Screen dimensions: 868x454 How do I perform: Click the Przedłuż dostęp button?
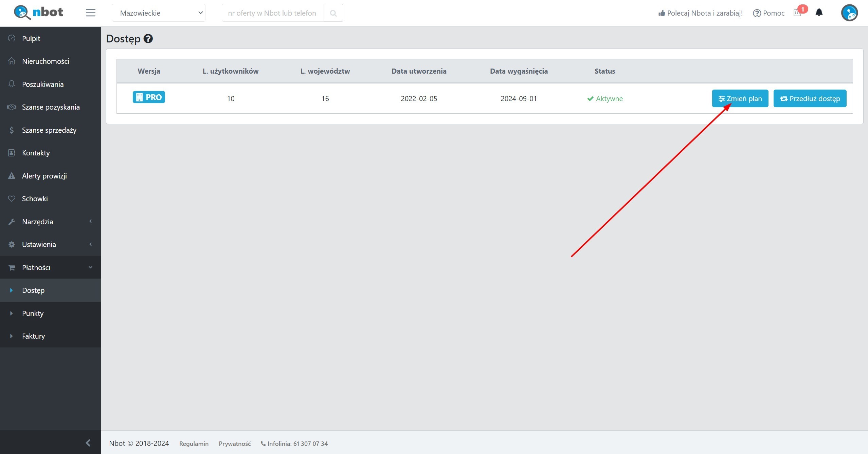pyautogui.click(x=810, y=98)
